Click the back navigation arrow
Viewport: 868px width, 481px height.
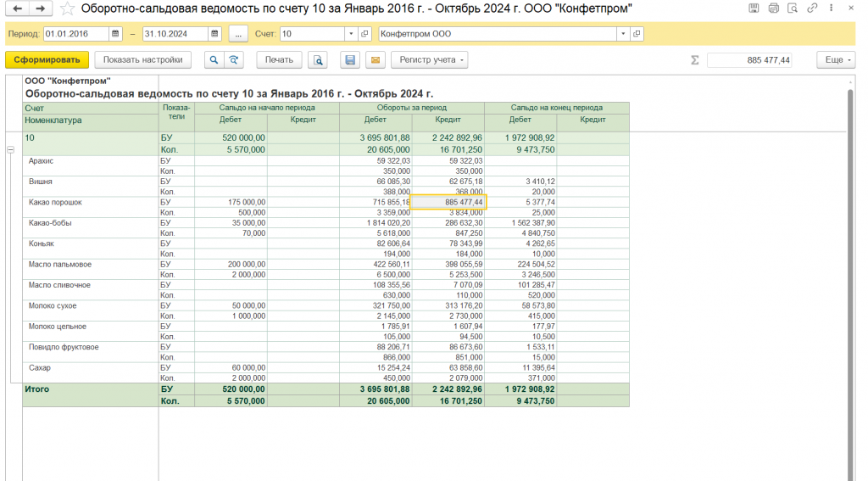point(18,8)
